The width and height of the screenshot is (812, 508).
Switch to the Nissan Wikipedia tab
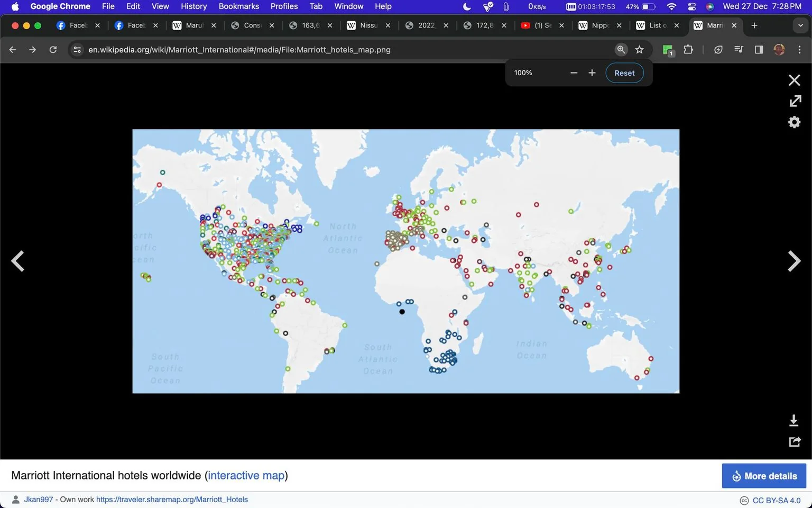coord(368,25)
